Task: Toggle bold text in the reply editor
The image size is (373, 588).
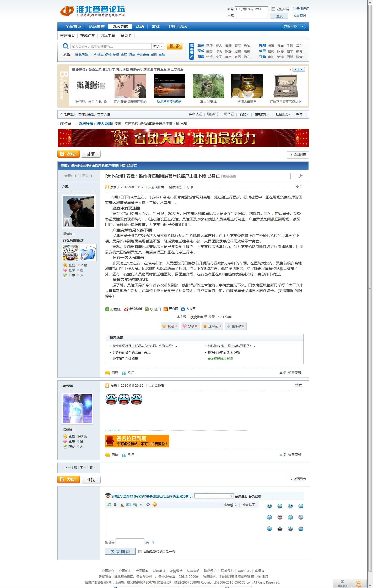Action: coord(115,505)
